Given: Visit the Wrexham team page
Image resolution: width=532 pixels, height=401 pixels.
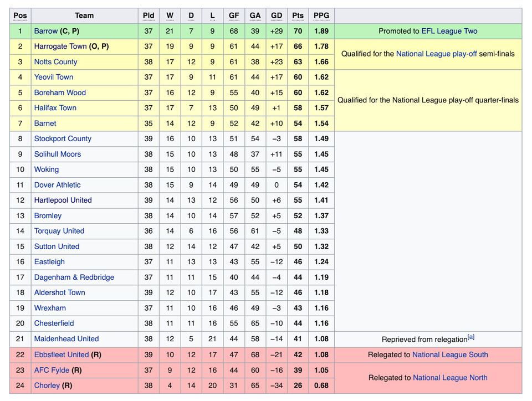Looking at the screenshot, I should point(50,308).
